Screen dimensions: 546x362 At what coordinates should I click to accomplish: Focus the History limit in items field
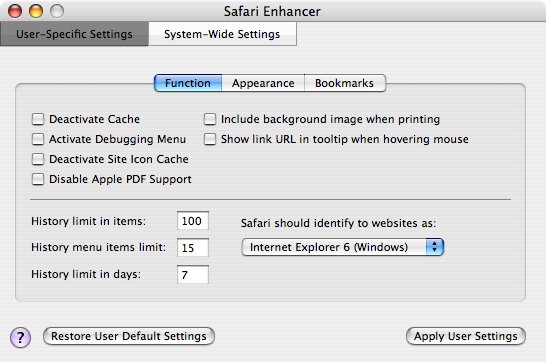193,221
